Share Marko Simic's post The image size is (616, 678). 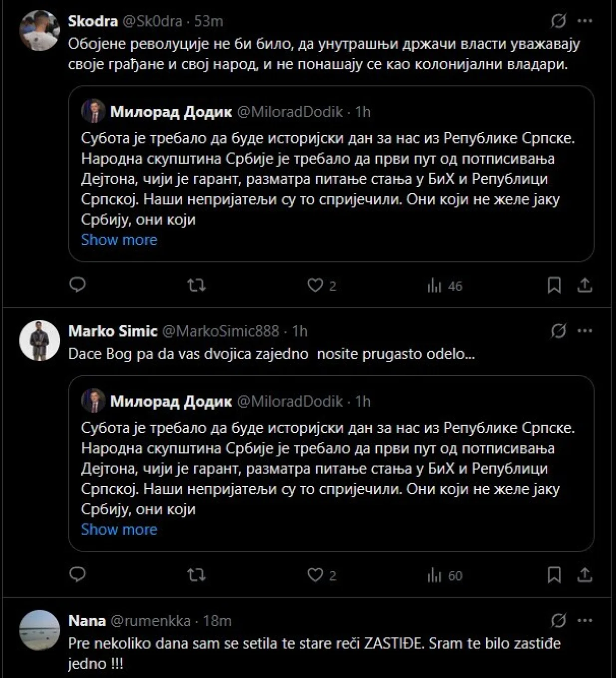(585, 575)
